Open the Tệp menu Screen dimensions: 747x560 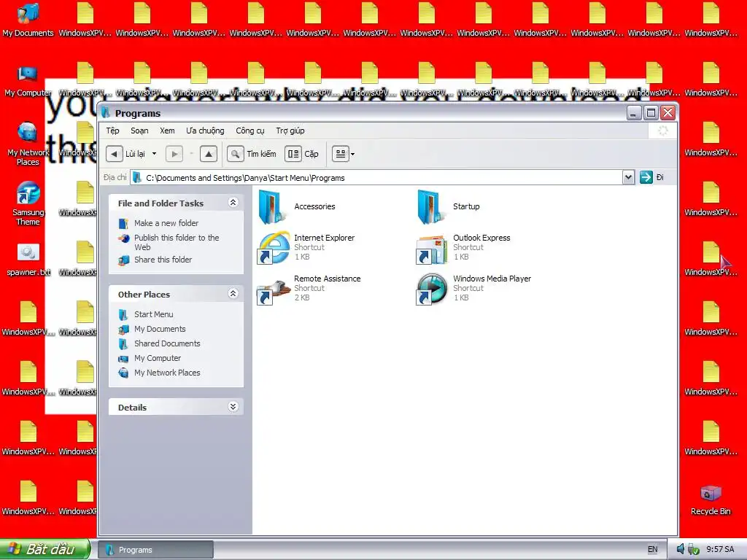pyautogui.click(x=113, y=131)
